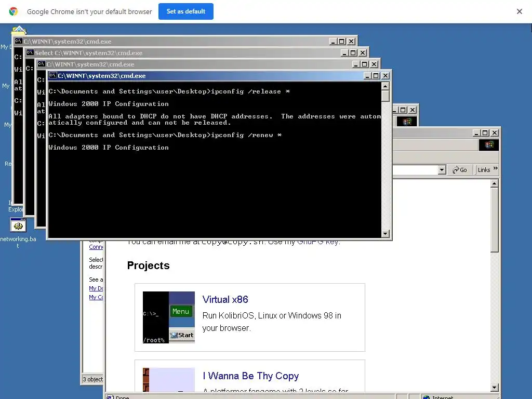This screenshot has width=532, height=399.
Task: Click the Internet Explorer page scrollbar thumb
Action: (495, 220)
